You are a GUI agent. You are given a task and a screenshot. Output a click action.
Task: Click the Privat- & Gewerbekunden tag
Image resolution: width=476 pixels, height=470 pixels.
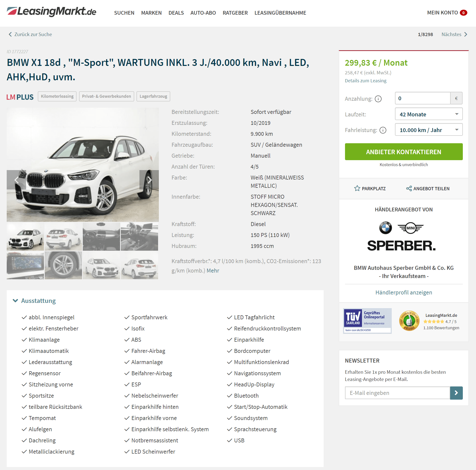106,96
